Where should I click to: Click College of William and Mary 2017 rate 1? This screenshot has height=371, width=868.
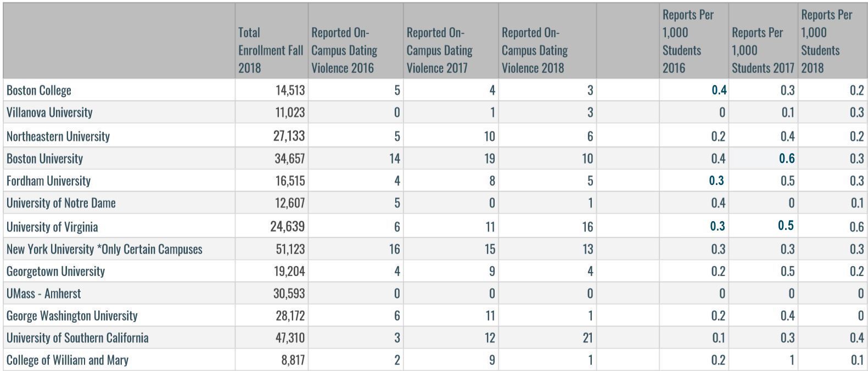click(x=792, y=360)
